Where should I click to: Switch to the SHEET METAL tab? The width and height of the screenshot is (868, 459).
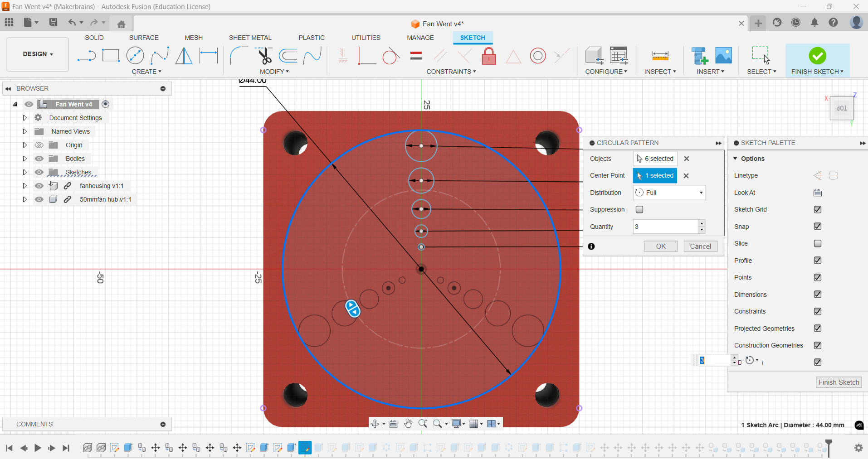[250, 38]
